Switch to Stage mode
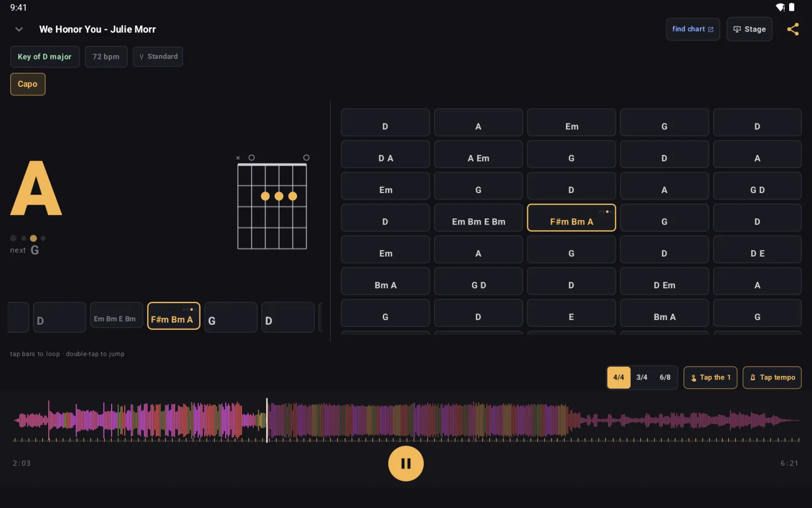 (750, 29)
